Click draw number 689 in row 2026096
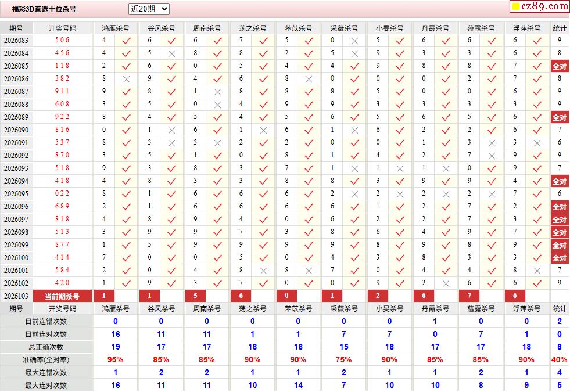Viewport: 570px width, 392px height. pos(62,206)
